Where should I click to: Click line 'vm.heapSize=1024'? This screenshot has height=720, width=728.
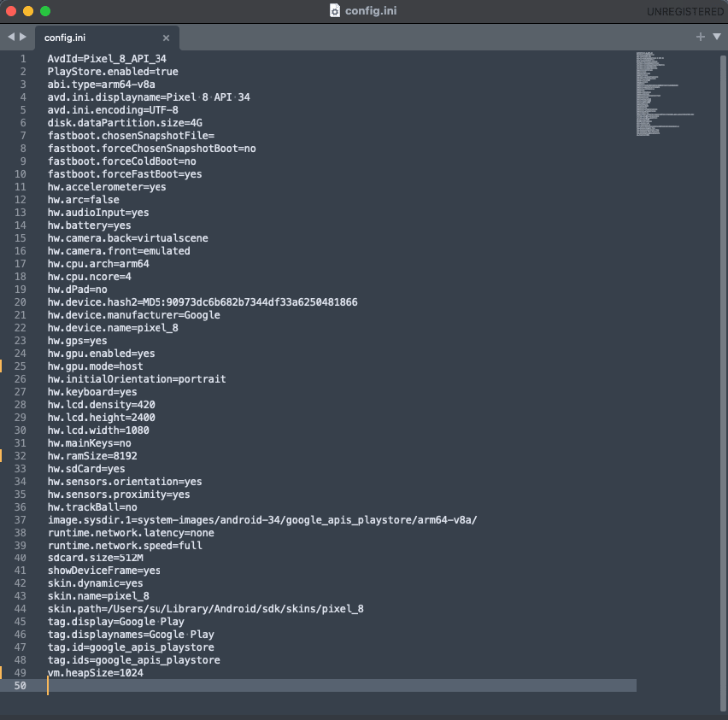95,673
